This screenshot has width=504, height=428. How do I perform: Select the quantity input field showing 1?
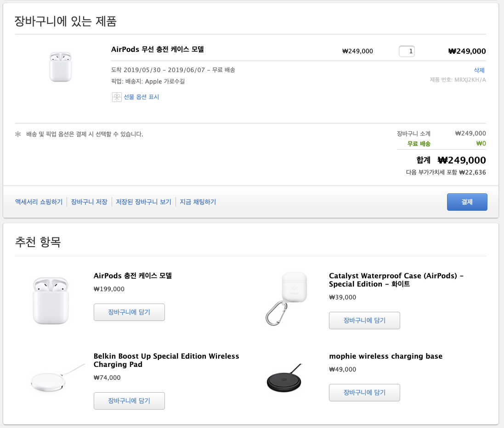click(x=407, y=51)
